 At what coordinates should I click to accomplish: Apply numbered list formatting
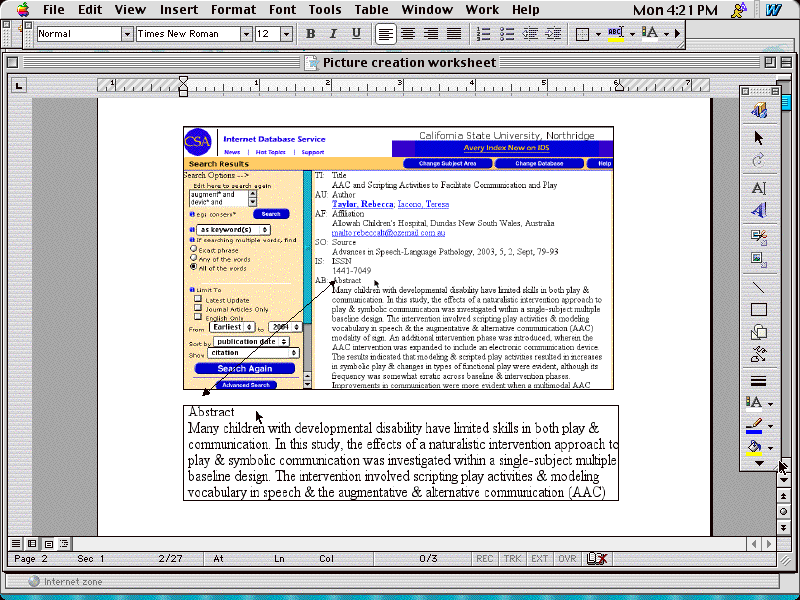pos(483,34)
